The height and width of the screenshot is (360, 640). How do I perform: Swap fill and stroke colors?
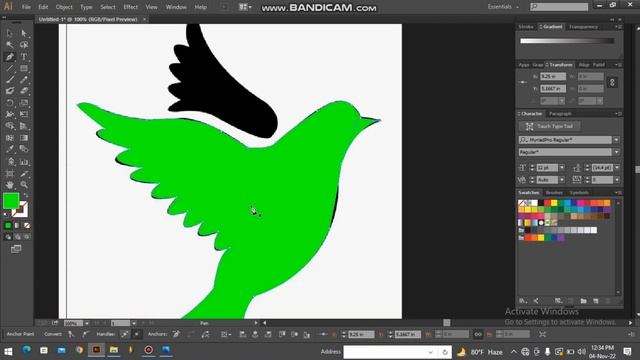point(26,195)
